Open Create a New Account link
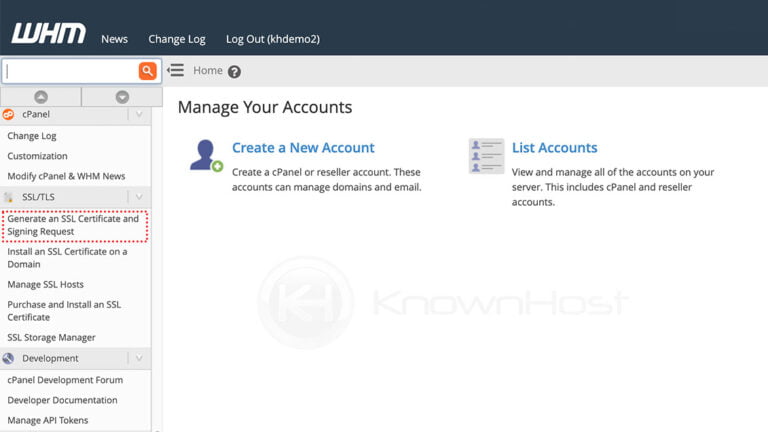Image resolution: width=768 pixels, height=432 pixels. tap(303, 148)
